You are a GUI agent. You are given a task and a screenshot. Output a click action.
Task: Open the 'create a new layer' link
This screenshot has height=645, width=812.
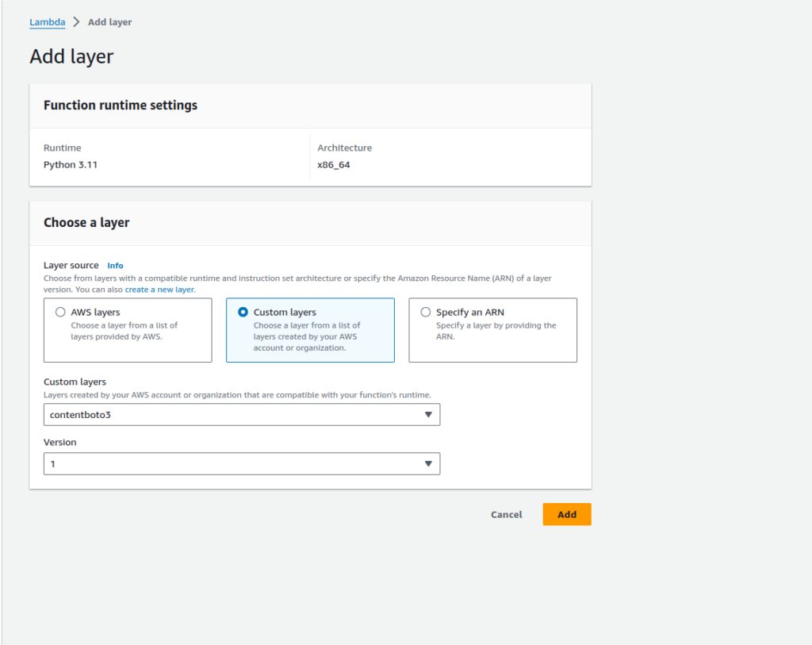point(159,290)
